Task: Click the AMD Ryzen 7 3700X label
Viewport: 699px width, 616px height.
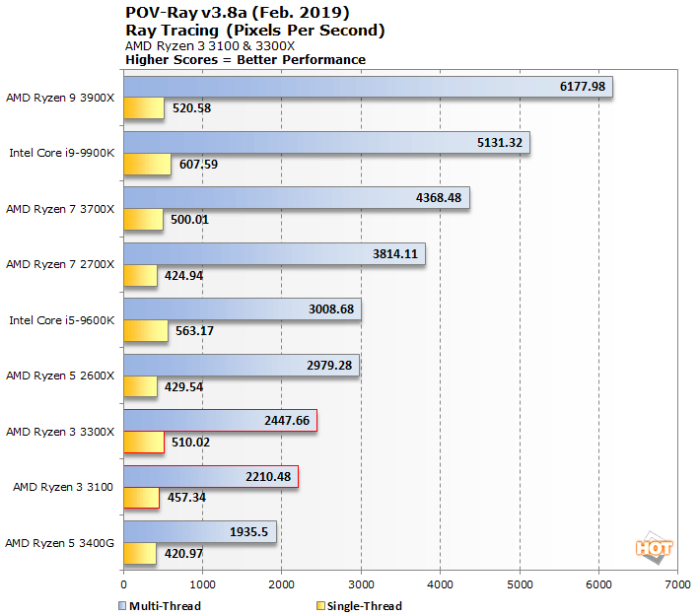Action: pyautogui.click(x=60, y=209)
